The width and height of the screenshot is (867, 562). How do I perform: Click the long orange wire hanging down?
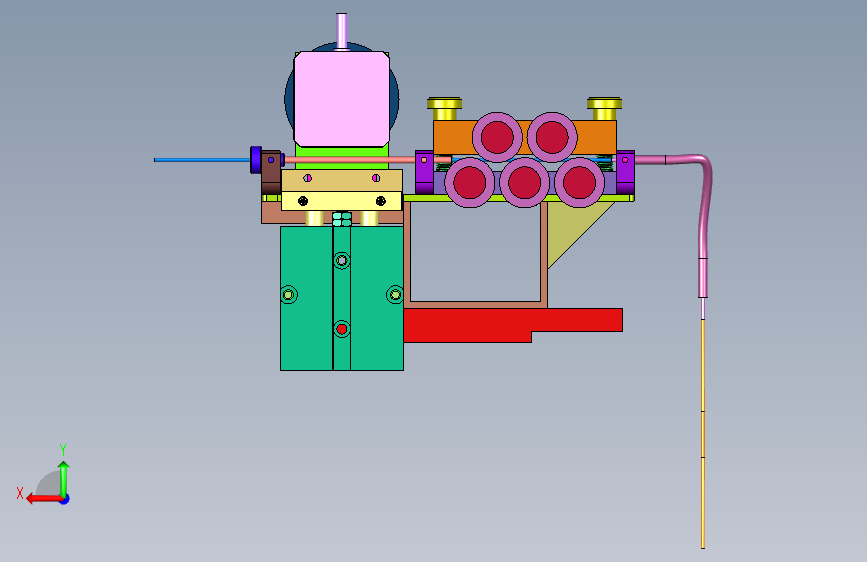point(703,434)
